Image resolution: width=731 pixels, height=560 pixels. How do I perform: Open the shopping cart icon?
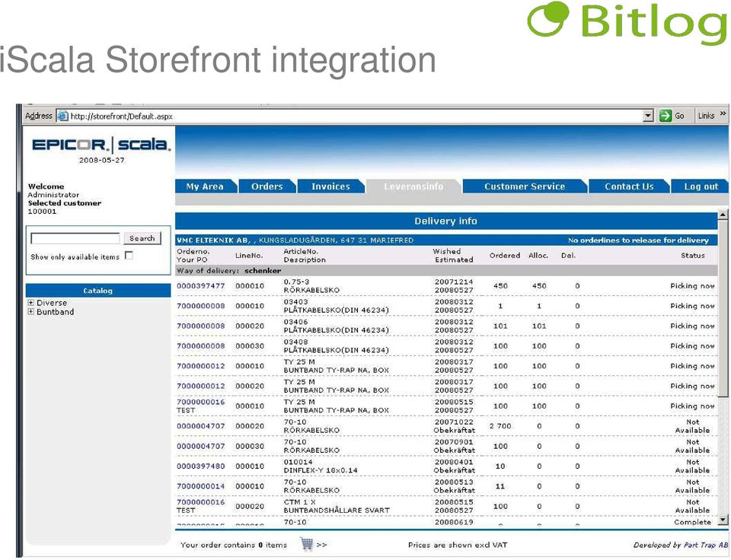pos(307,544)
